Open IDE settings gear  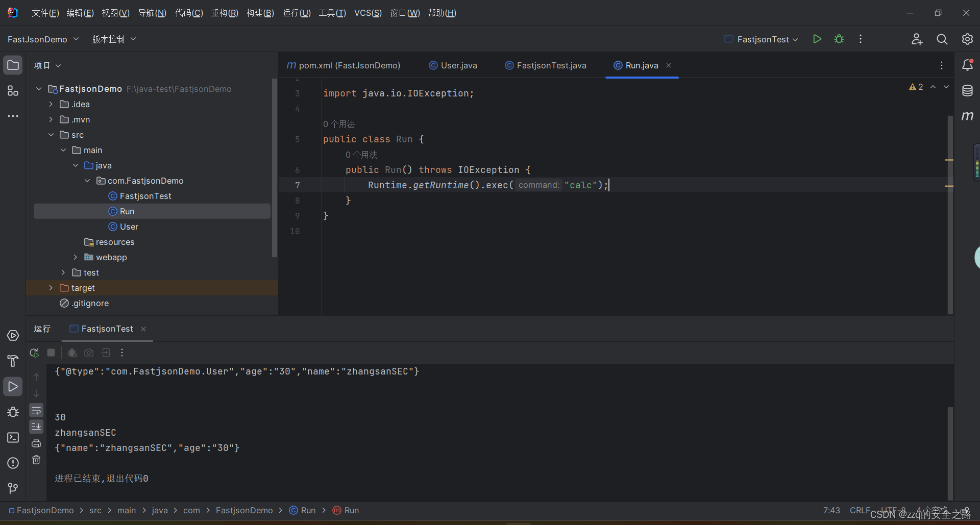[x=967, y=39]
